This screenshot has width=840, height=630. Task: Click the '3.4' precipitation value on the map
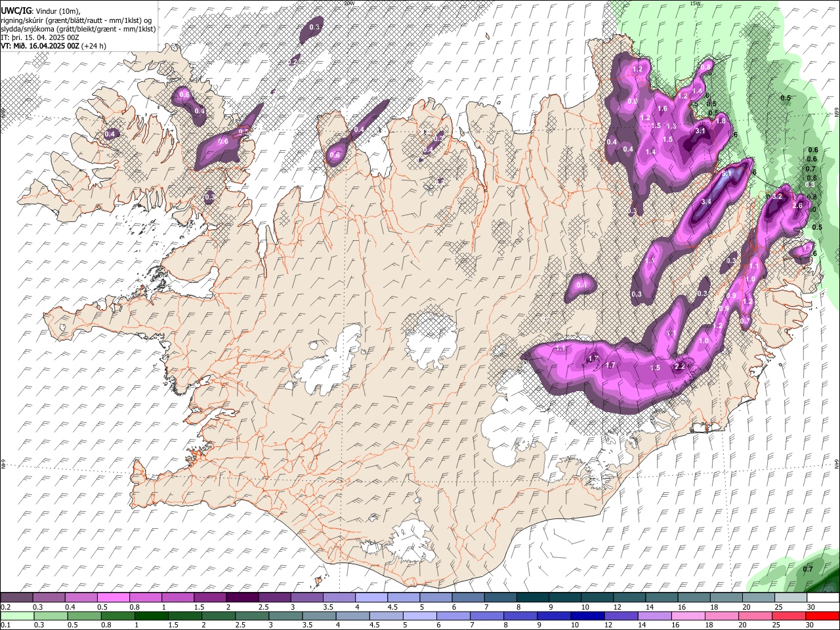click(x=706, y=201)
